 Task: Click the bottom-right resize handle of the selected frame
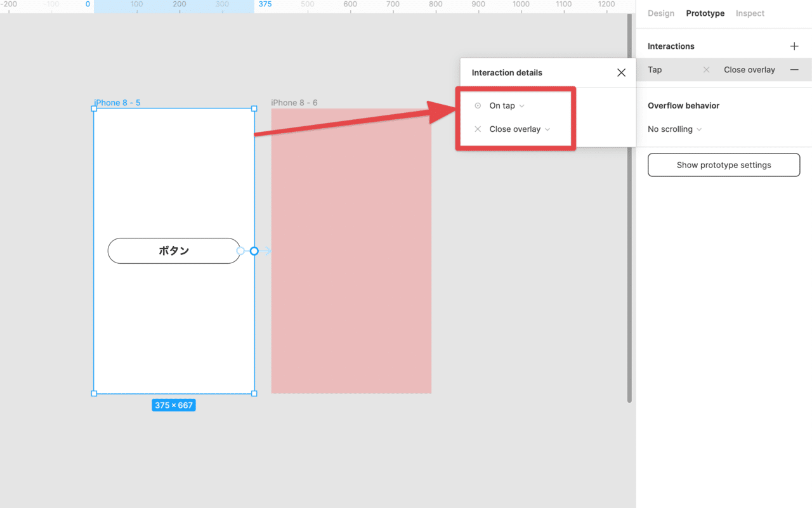pyautogui.click(x=254, y=394)
